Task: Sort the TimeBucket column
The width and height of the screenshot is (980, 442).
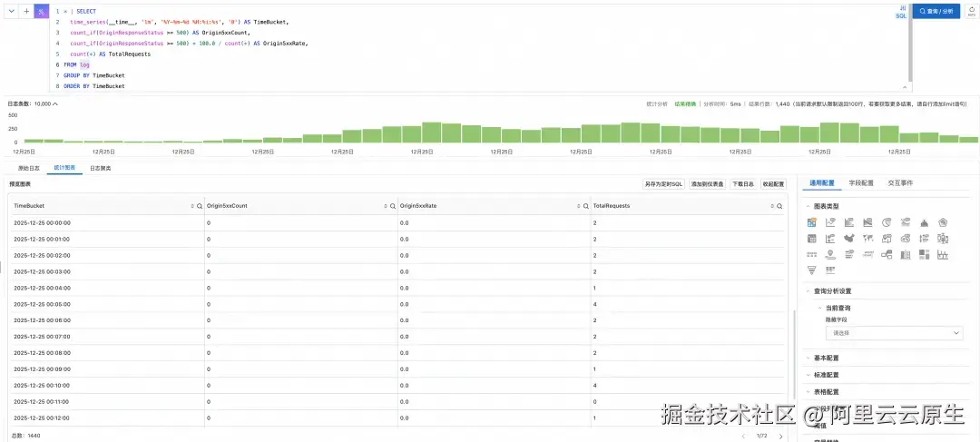Action: click(x=192, y=206)
